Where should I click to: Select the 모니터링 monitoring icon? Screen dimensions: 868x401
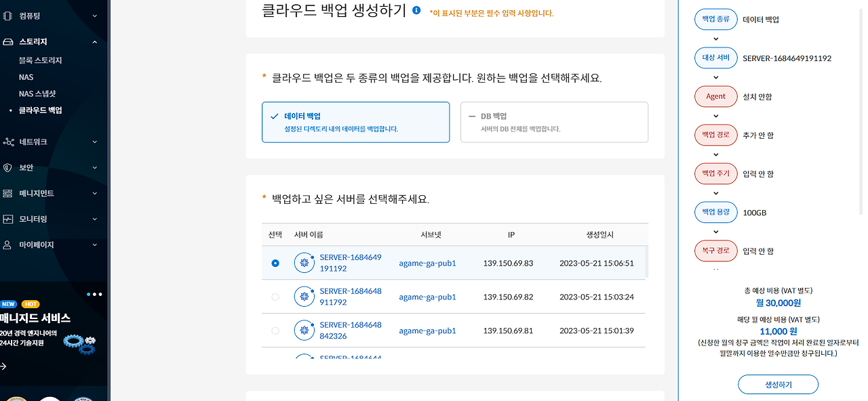[9, 219]
